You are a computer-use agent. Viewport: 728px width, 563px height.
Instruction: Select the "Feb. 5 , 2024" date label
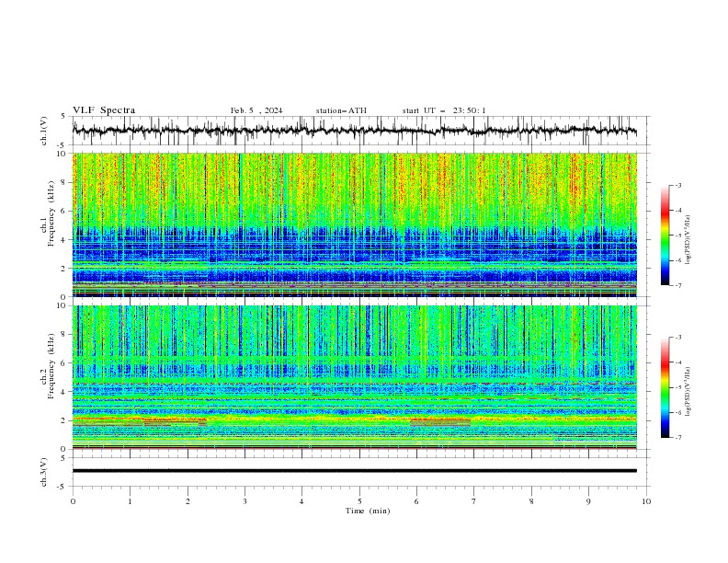click(256, 110)
